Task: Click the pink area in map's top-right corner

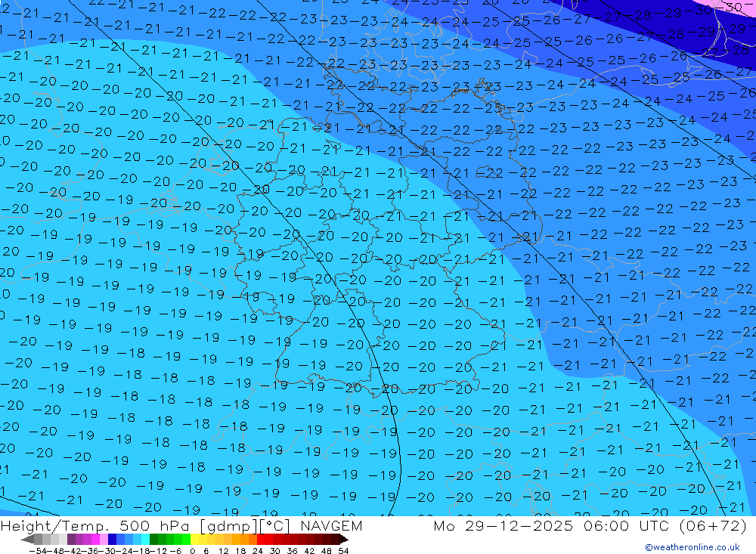Action: [737, 5]
